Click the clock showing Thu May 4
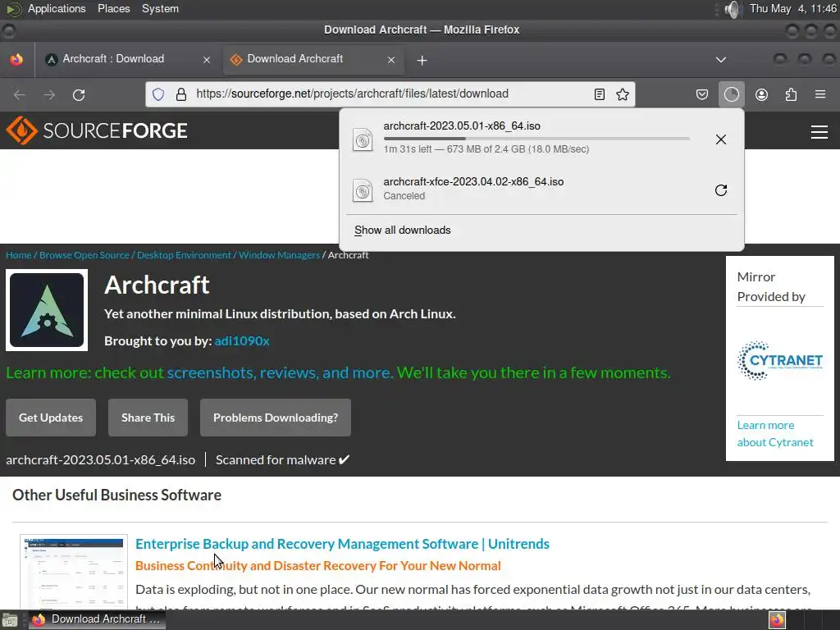The image size is (840, 630). click(792, 9)
